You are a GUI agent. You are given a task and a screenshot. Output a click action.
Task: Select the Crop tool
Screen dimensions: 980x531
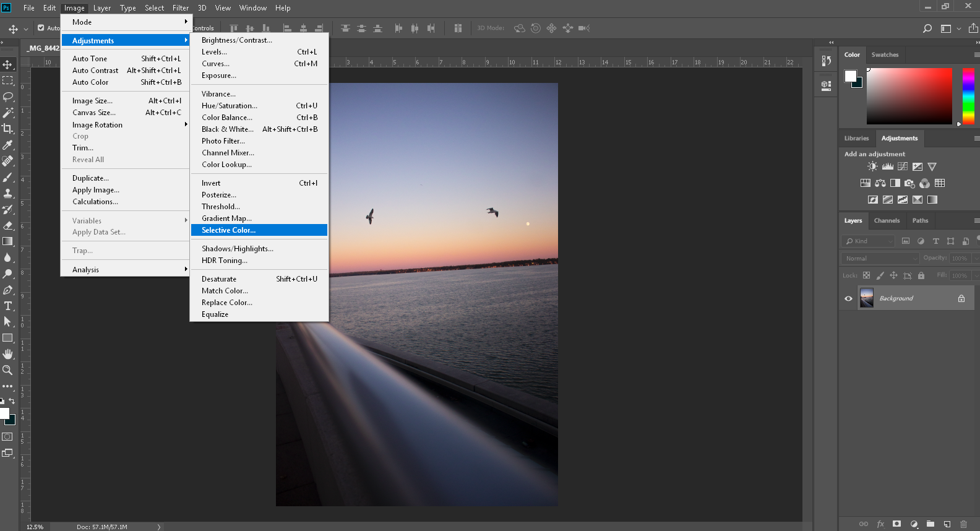pyautogui.click(x=8, y=129)
